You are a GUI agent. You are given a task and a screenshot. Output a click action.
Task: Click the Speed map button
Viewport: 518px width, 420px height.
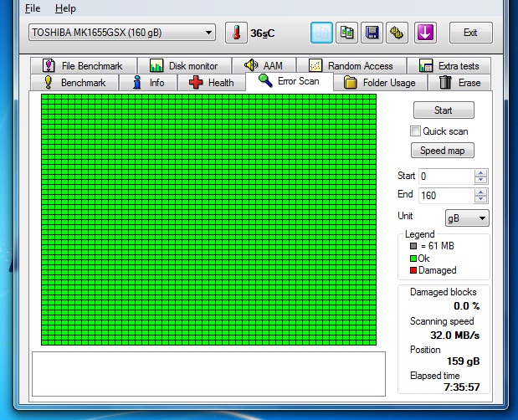point(443,151)
